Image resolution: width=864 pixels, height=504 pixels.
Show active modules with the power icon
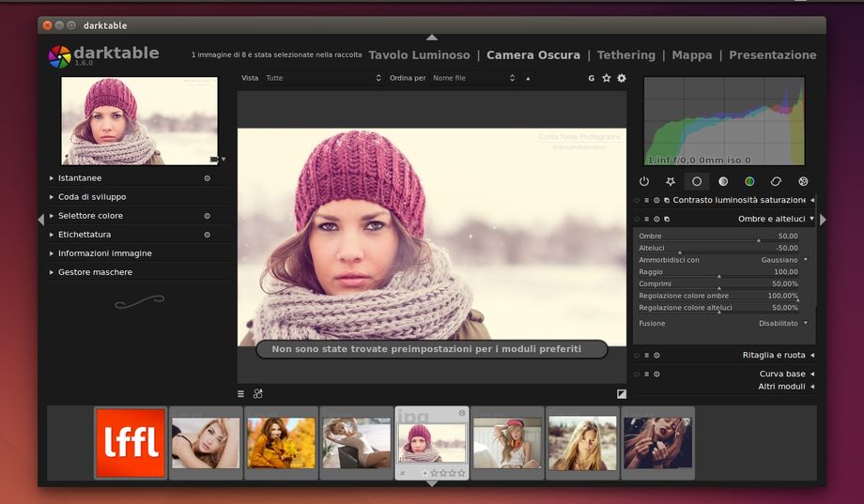[644, 181]
